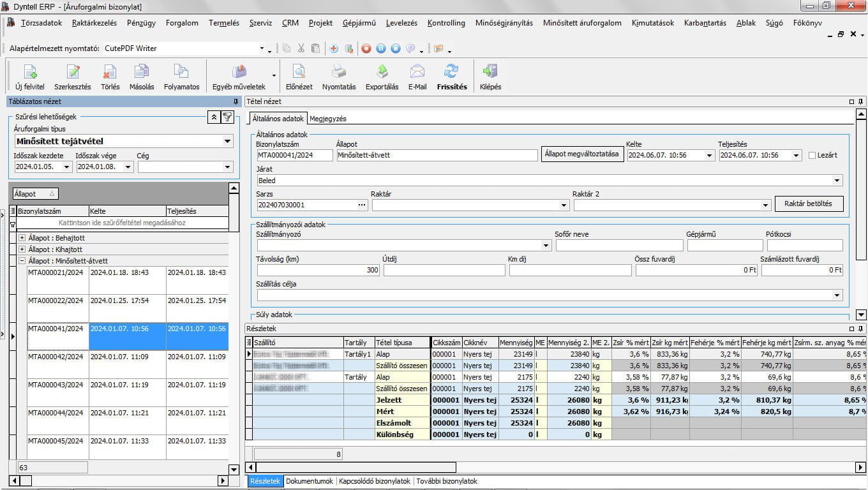Viewport: 868px width, 490px height.
Task: Open the Áruforgalmi típus dropdown
Action: pos(227,142)
